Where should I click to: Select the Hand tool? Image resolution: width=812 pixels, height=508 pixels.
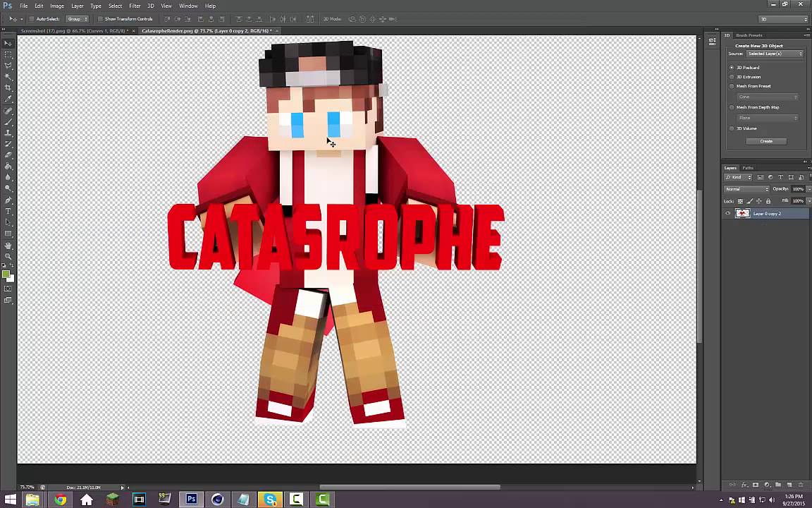click(8, 246)
